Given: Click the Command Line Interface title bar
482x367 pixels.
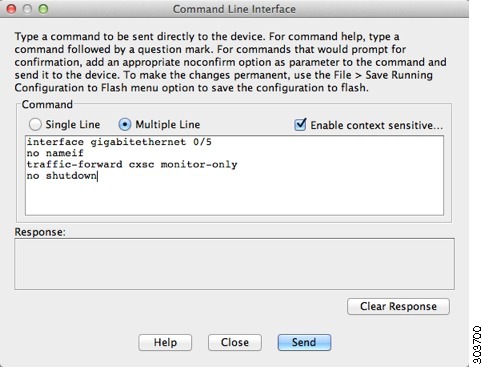Looking at the screenshot, I should pyautogui.click(x=234, y=9).
